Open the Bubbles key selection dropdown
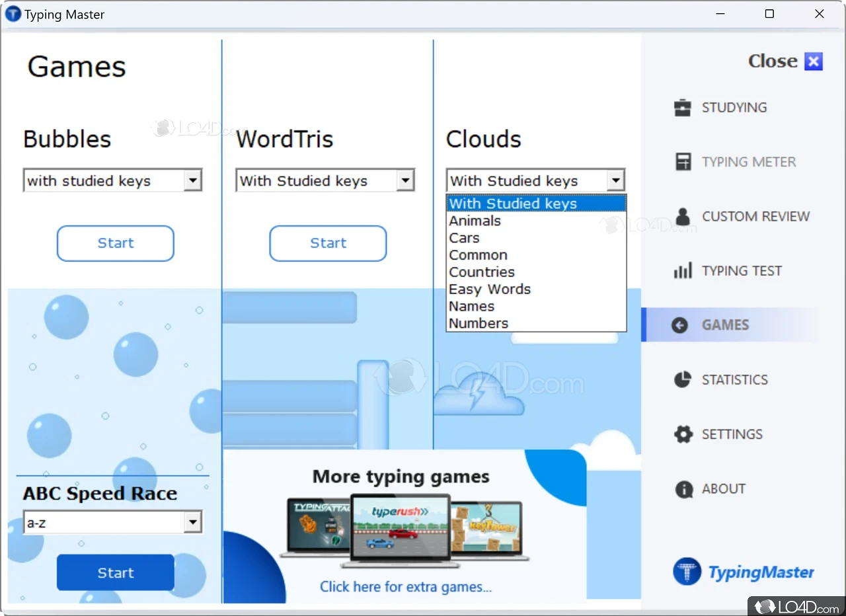 (193, 180)
